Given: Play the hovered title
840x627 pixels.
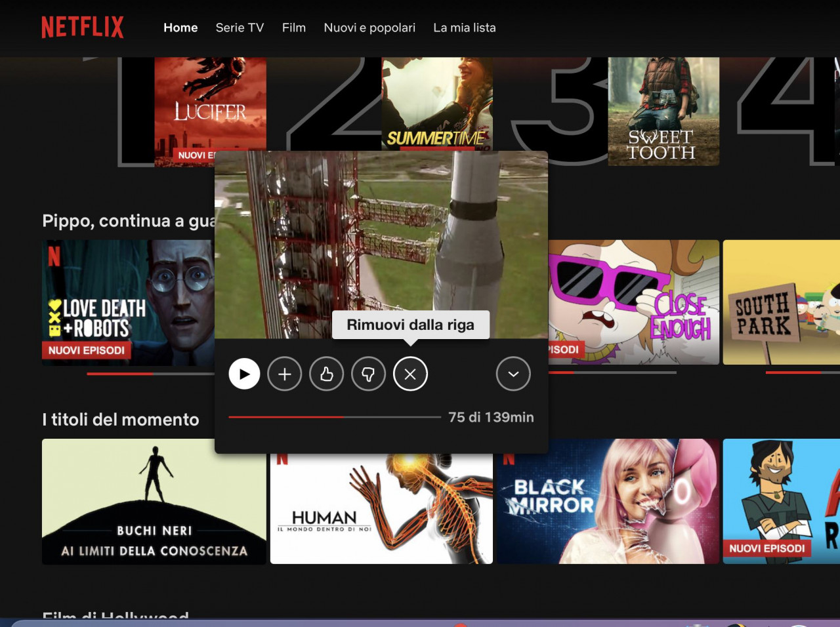Looking at the screenshot, I should click(244, 374).
